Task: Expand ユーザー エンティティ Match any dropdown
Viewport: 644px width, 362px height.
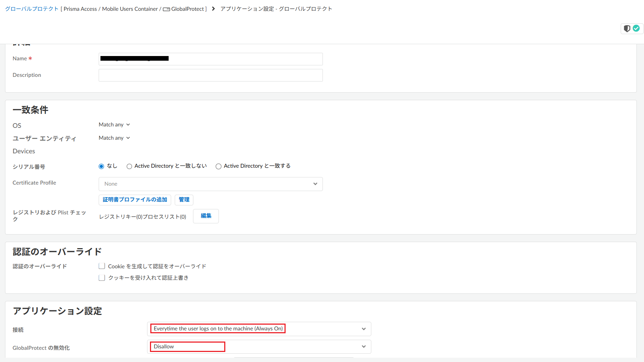Action: [114, 138]
